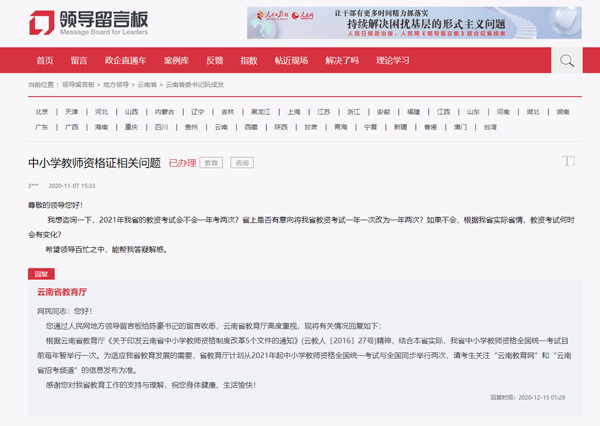Open the 案例库 menu item

(x=176, y=60)
